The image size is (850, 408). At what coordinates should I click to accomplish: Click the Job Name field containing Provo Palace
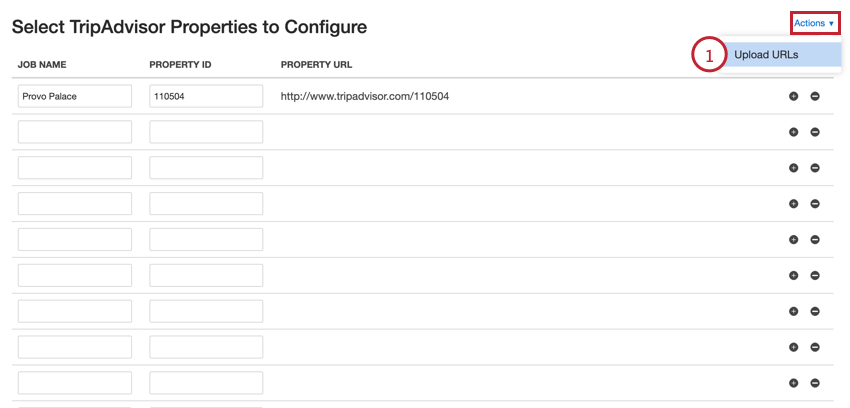pyautogui.click(x=75, y=96)
